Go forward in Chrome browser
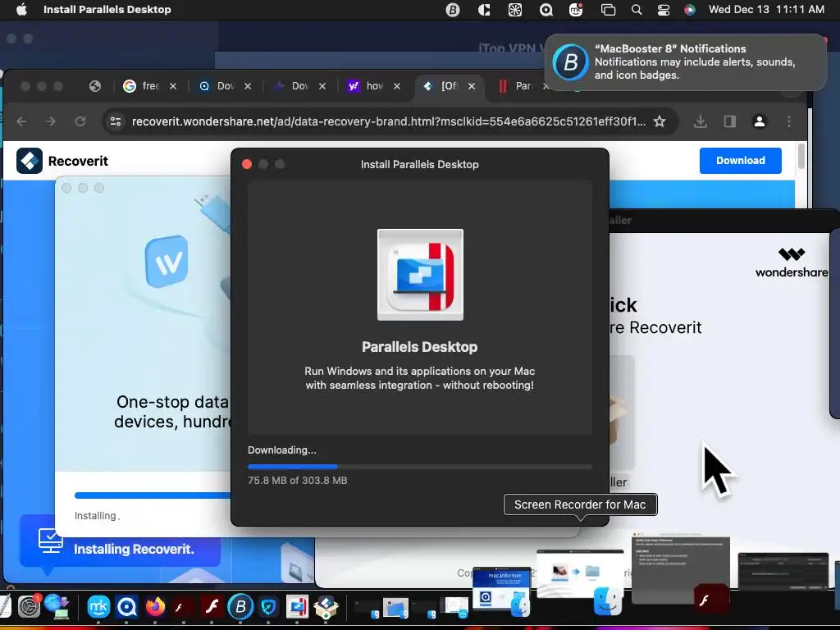The image size is (840, 630). click(50, 121)
